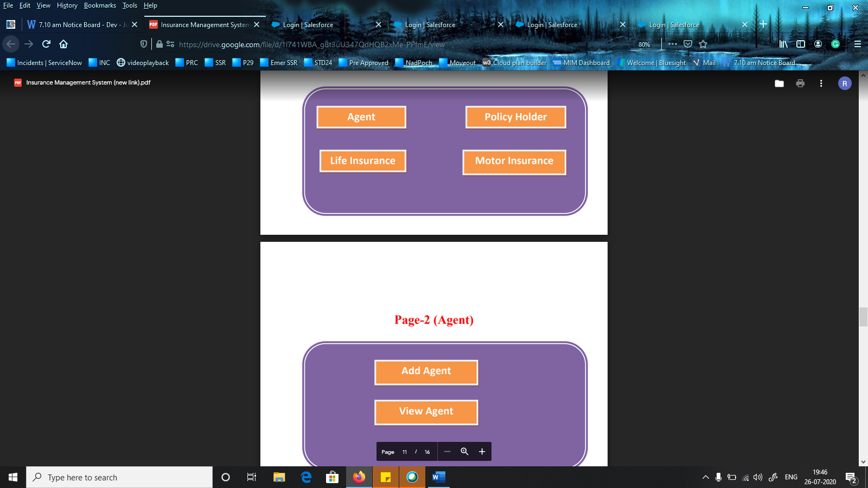Open Firefox hamburger menu
The height and width of the screenshot is (488, 868).
click(x=858, y=44)
